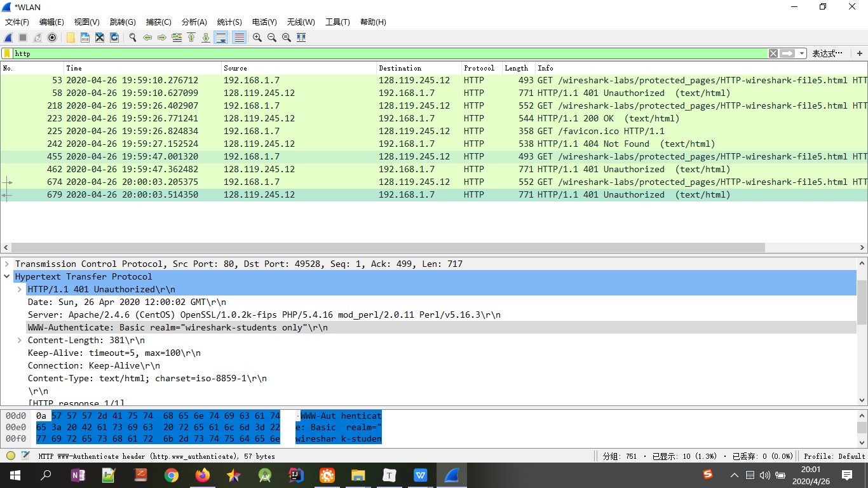
Task: Start a new packet capture
Action: click(8, 37)
